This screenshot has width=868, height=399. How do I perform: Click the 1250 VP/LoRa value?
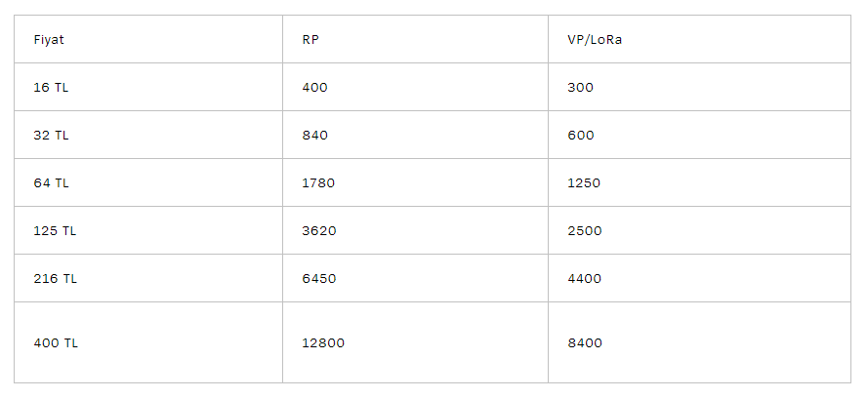pos(584,183)
